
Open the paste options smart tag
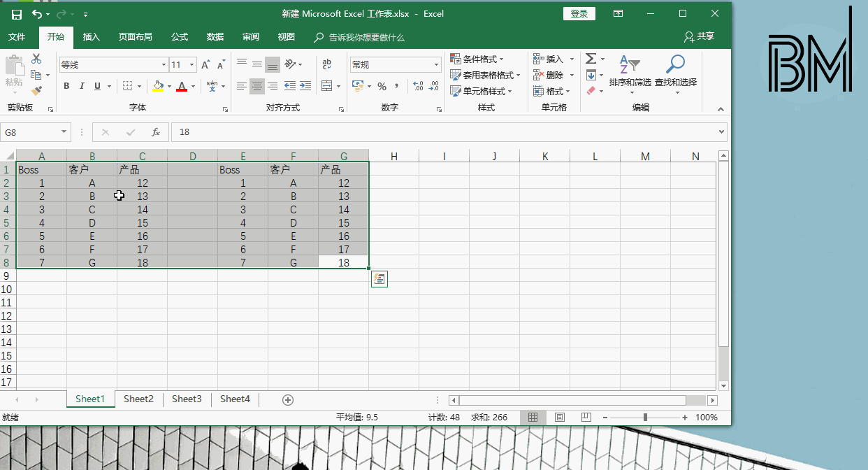379,279
